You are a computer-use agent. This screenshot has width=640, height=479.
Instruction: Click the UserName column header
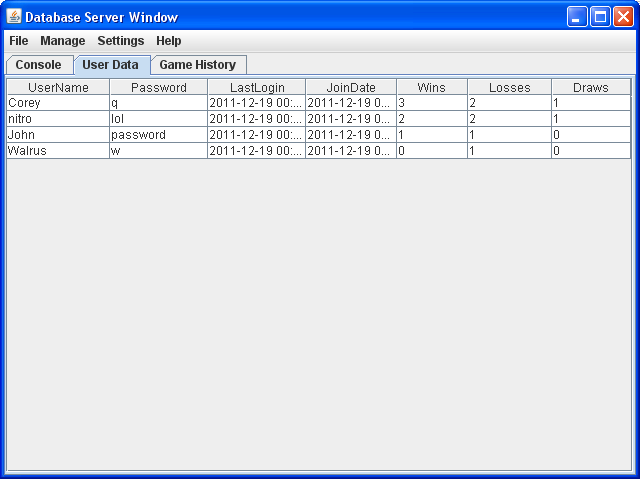[x=58, y=88]
